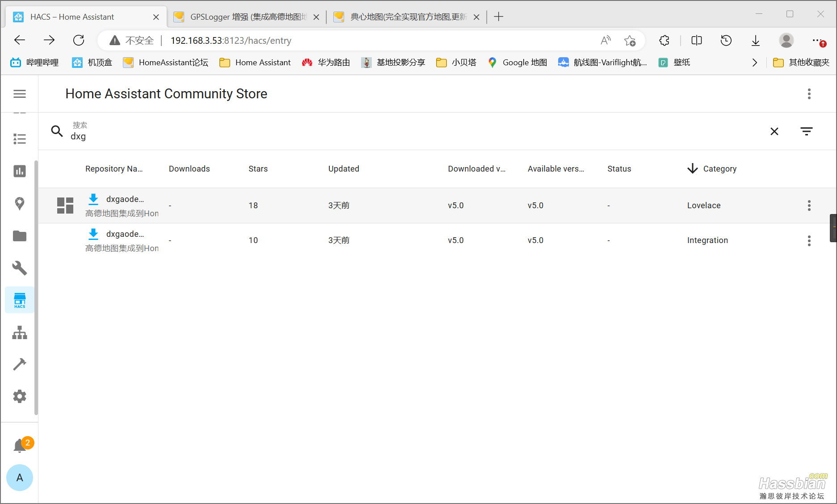Go forward in browser history

(49, 40)
